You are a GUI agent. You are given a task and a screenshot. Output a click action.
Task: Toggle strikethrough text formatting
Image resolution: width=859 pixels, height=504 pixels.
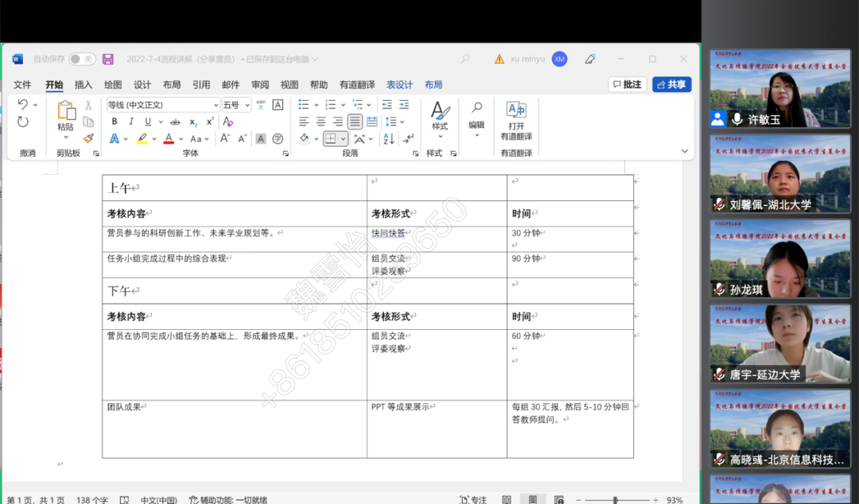point(174,122)
